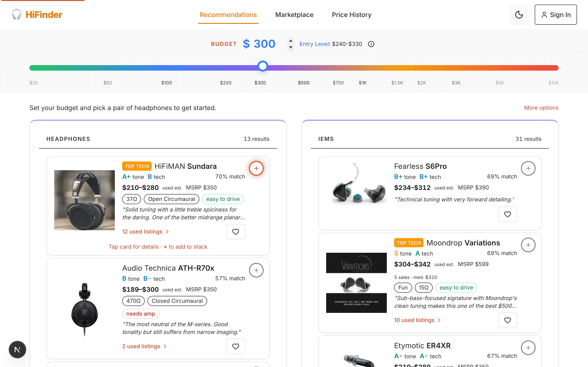Add Etymotic ER4XR using plus icon
The width and height of the screenshot is (588, 367).
tap(529, 348)
